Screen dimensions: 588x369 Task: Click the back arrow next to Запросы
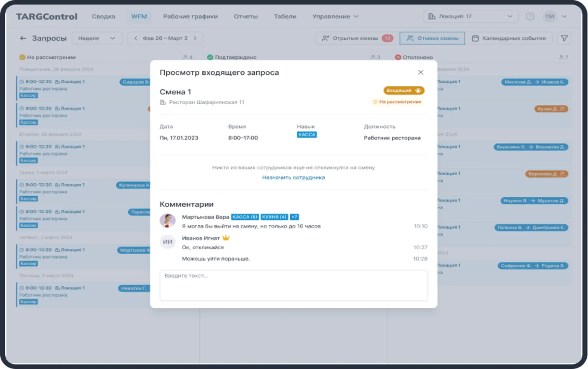coord(23,38)
